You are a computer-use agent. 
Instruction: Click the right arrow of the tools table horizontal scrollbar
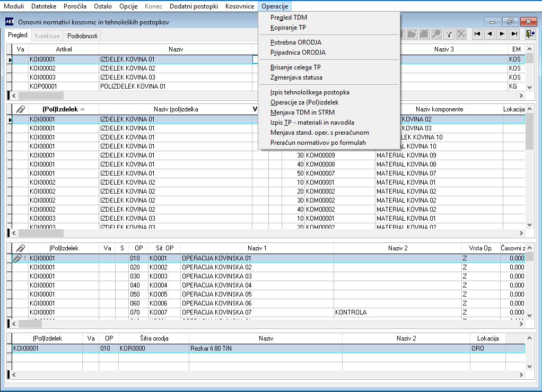tap(521, 374)
